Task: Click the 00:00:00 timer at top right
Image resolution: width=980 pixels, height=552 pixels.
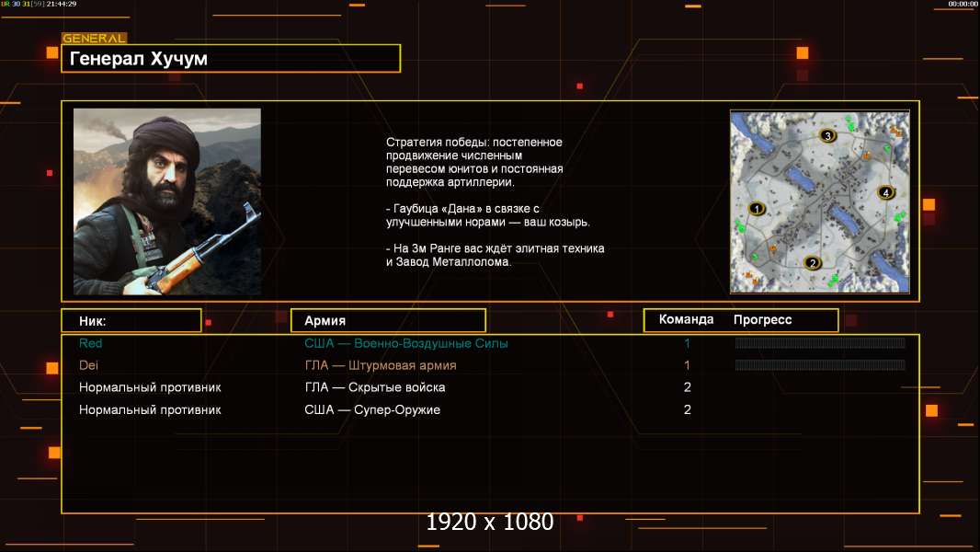Action: pos(963,4)
